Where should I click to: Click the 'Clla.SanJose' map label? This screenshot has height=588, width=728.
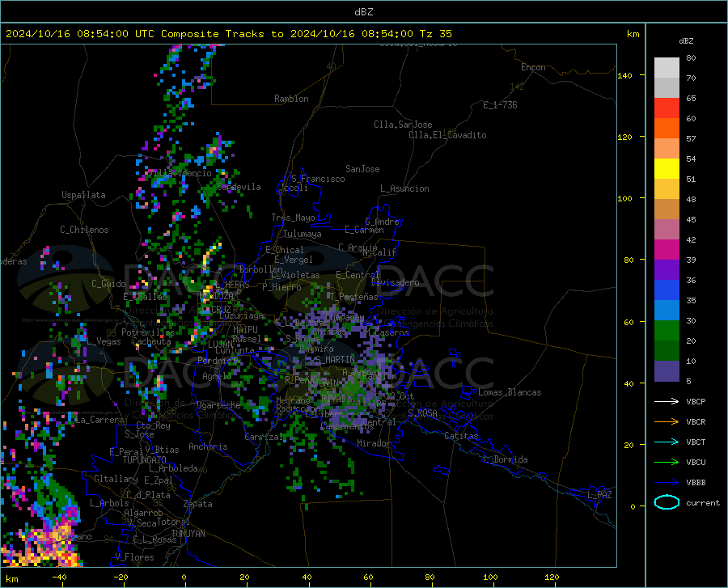pyautogui.click(x=403, y=125)
